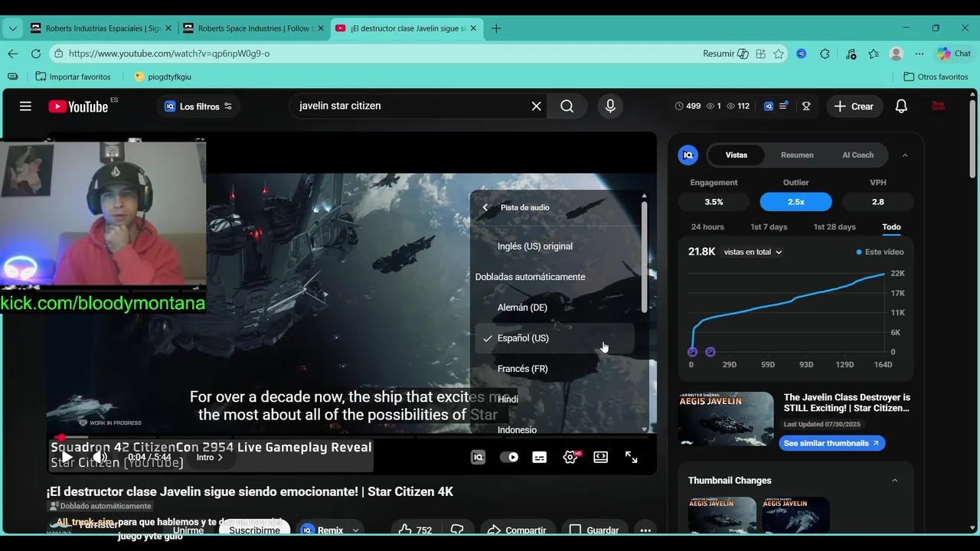Switch to the AI Coach tab
This screenshot has width=980, height=551.
857,155
